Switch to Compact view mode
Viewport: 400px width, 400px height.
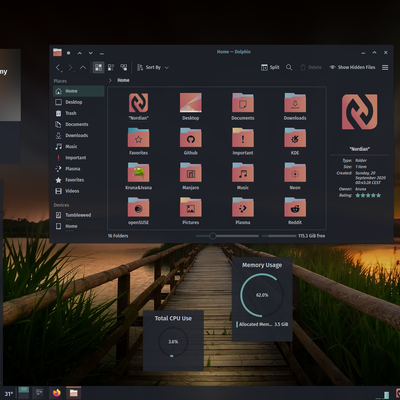pos(111,67)
